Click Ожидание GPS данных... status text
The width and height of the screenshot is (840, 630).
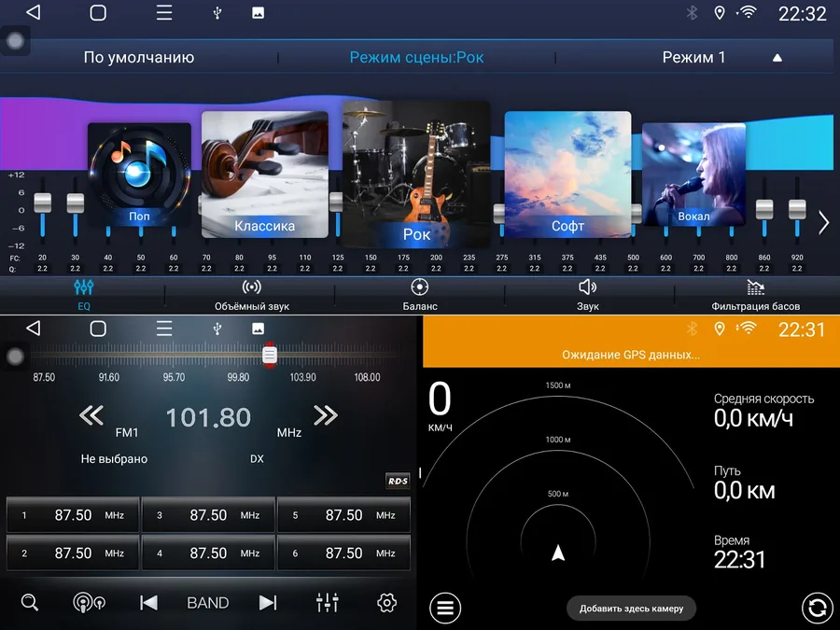[631, 355]
